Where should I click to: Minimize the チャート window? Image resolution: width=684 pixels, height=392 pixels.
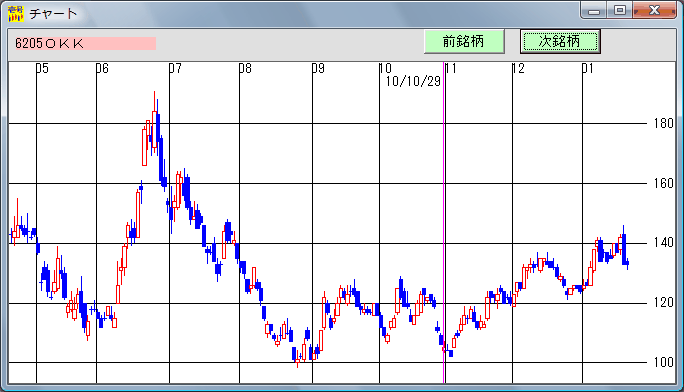coord(593,10)
